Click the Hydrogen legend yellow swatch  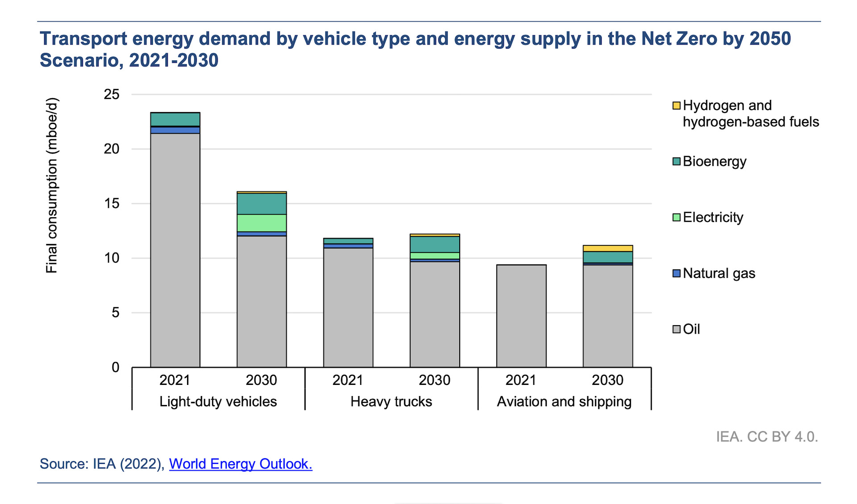(x=676, y=106)
